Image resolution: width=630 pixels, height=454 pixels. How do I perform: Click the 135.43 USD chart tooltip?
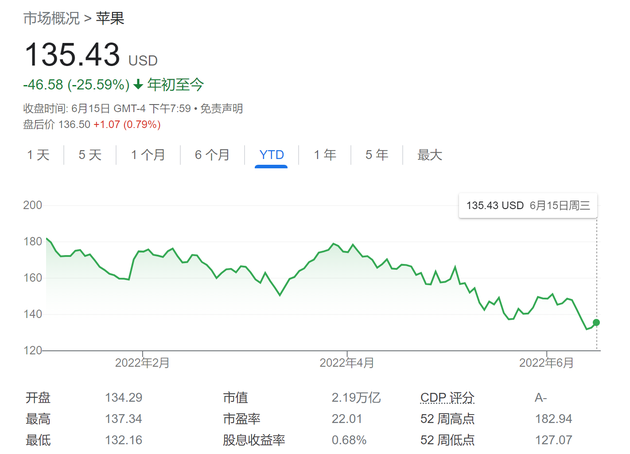tap(528, 206)
